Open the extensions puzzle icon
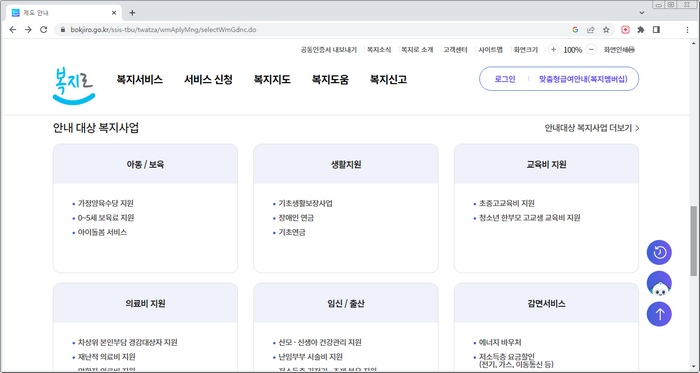The width and height of the screenshot is (700, 373). tap(641, 30)
